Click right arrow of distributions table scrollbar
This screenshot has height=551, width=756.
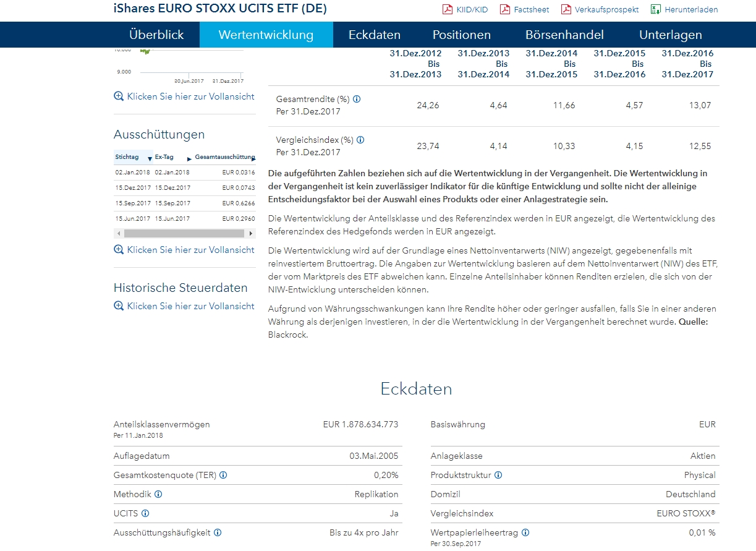pyautogui.click(x=251, y=234)
